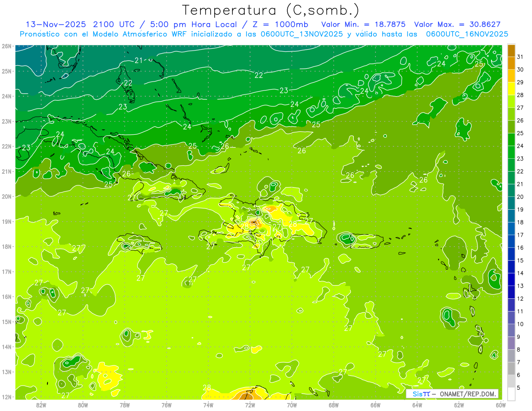
Task: Click the 'Sis' logo text in credit box
Action: coord(418,394)
